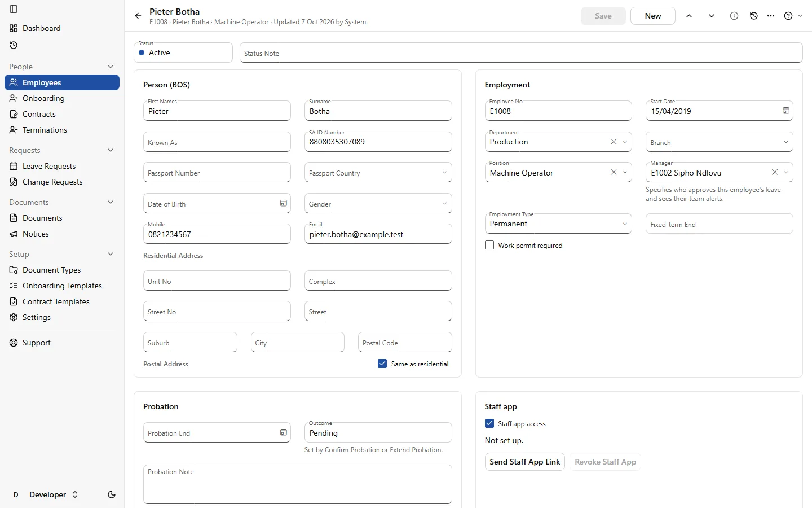Open Dashboard in the sidebar

pos(62,28)
